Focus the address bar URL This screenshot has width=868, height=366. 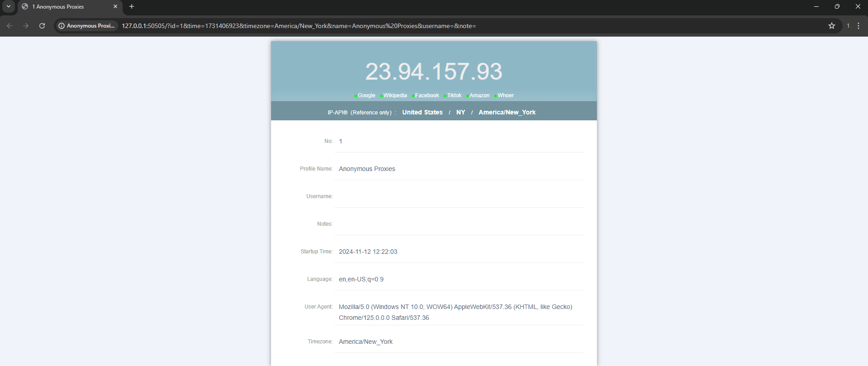[299, 26]
